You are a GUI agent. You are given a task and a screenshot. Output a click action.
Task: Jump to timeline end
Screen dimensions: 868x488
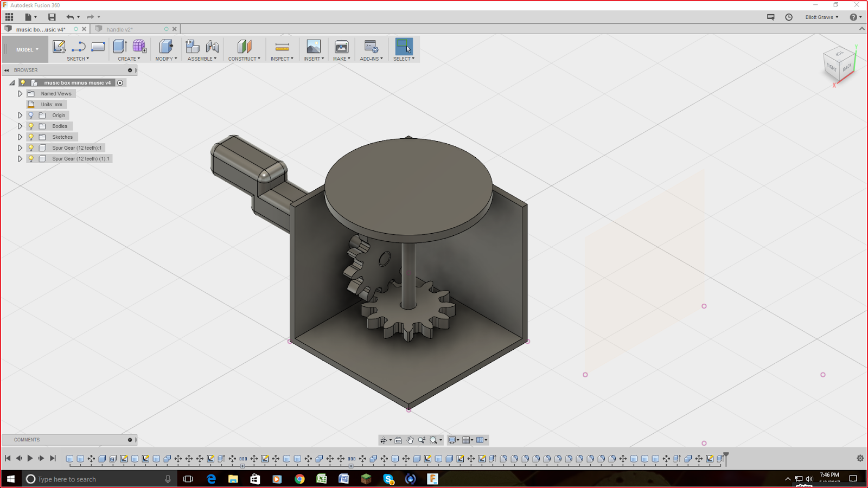pos(53,458)
